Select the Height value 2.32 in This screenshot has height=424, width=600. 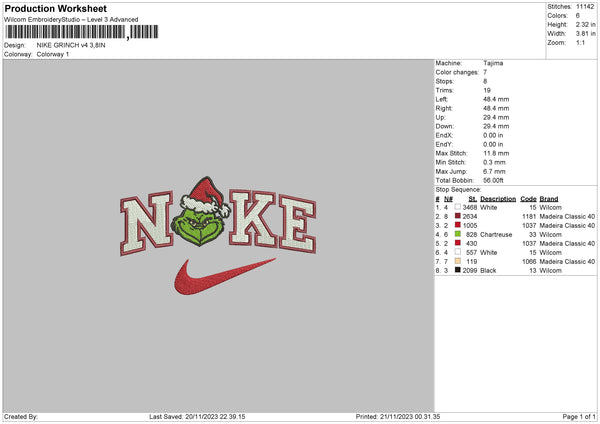[x=585, y=24]
